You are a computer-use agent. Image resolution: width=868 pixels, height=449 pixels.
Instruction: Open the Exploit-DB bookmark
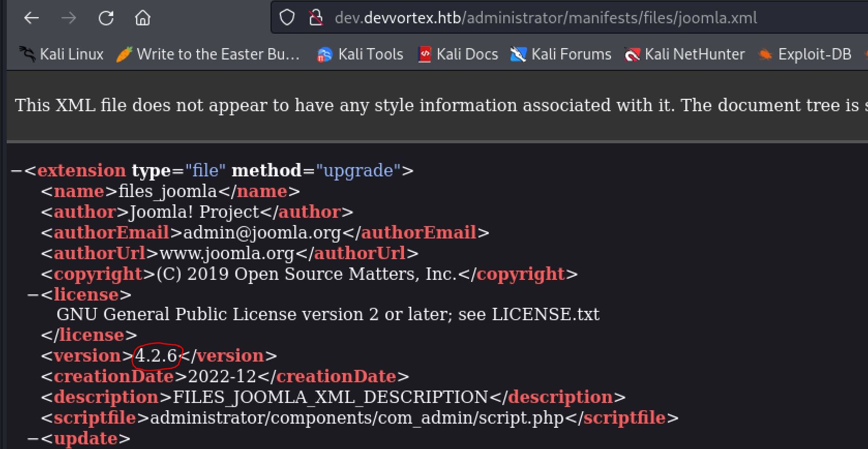coord(805,54)
